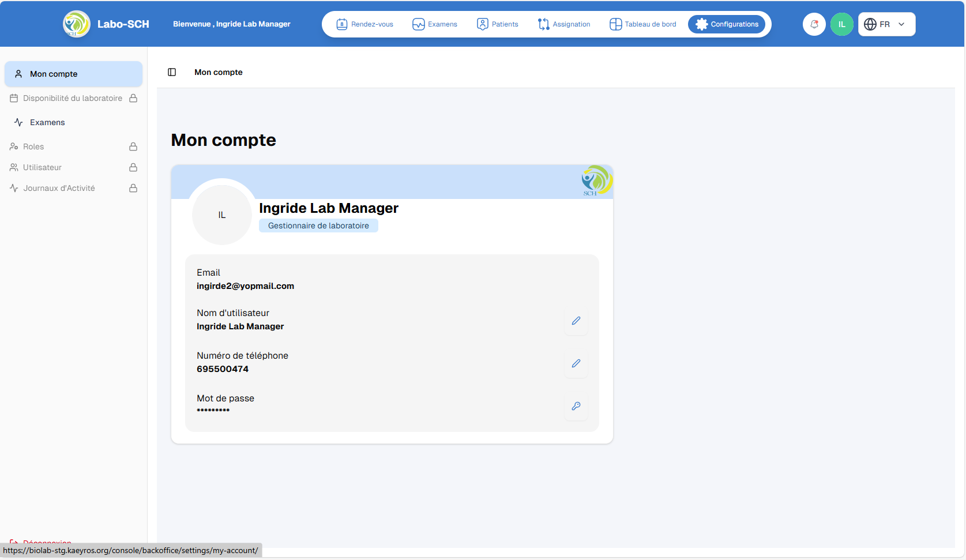Go to the Patients tab

498,24
